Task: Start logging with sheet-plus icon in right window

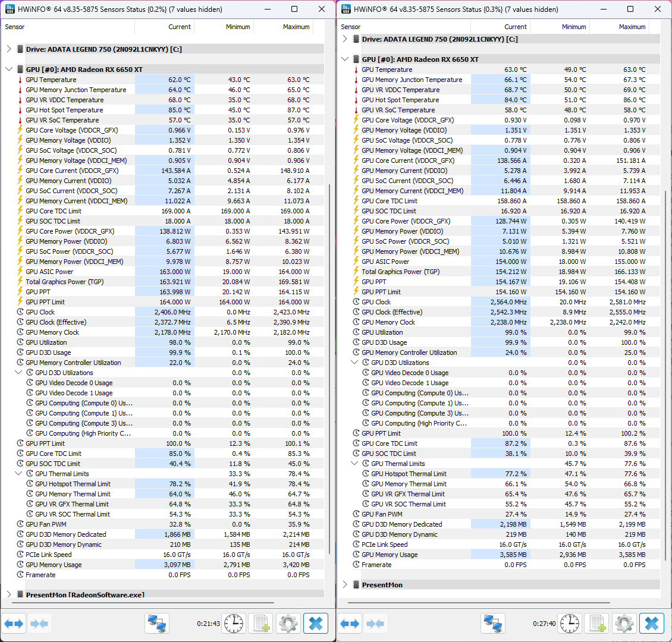Action: click(597, 624)
